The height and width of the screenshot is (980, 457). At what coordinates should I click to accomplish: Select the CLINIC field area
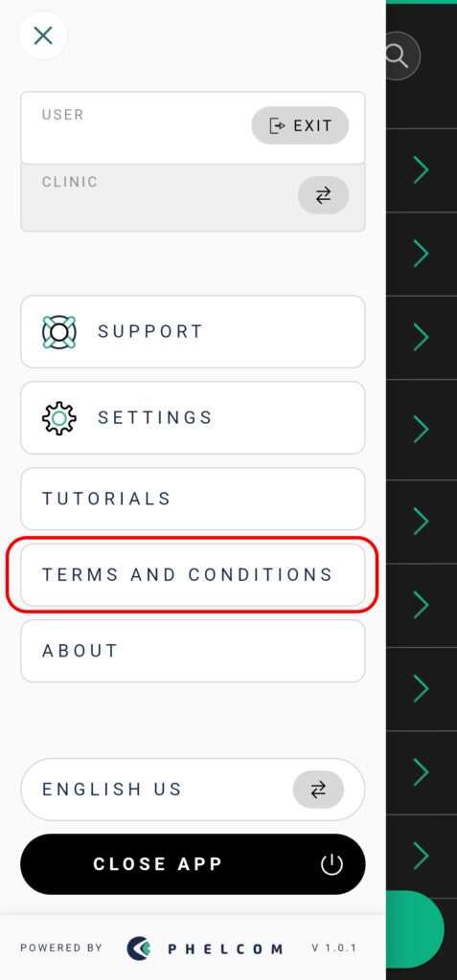(x=193, y=197)
